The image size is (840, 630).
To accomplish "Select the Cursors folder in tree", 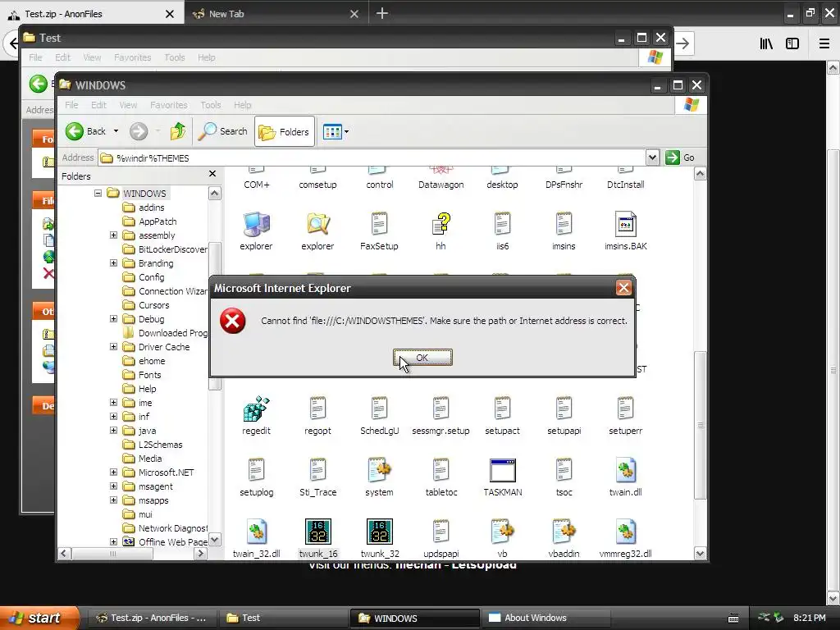I will coord(146,305).
